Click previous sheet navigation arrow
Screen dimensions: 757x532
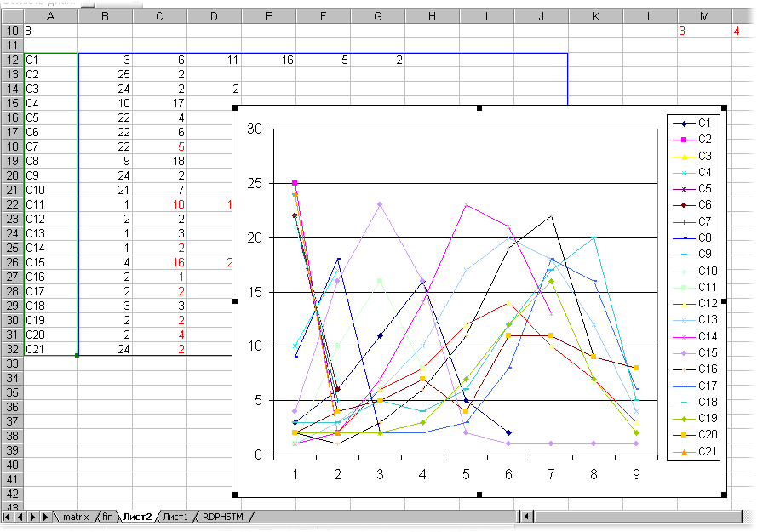click(x=20, y=517)
